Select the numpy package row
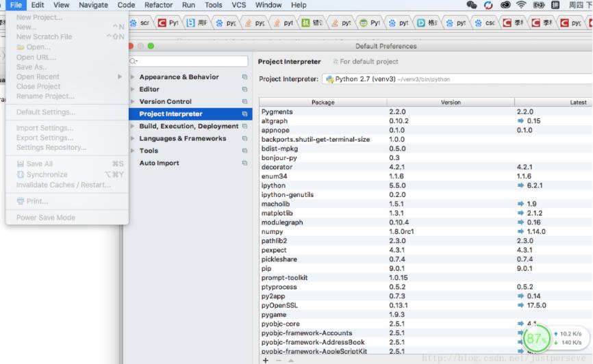 [426, 232]
